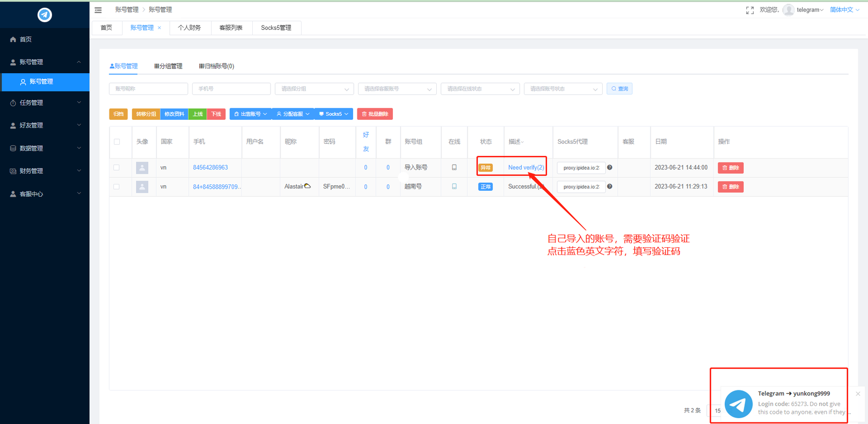Click the help icon beside first proxy field
The width and height of the screenshot is (868, 424).
coord(610,168)
